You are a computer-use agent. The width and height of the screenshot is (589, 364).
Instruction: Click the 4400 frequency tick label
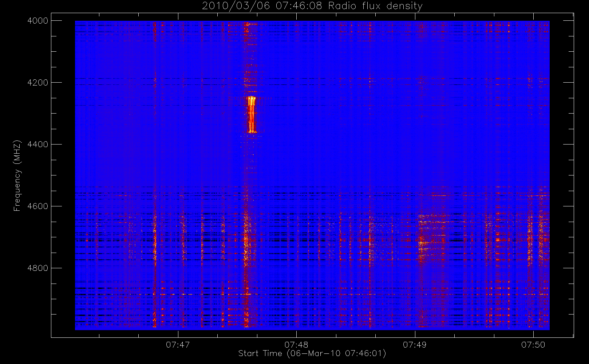[x=38, y=145]
